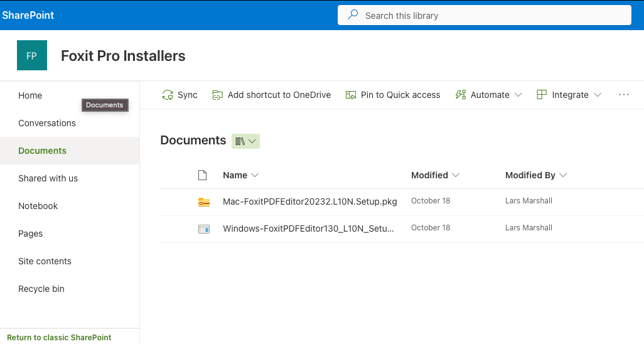Click the Windows installer file type icon

203,229
